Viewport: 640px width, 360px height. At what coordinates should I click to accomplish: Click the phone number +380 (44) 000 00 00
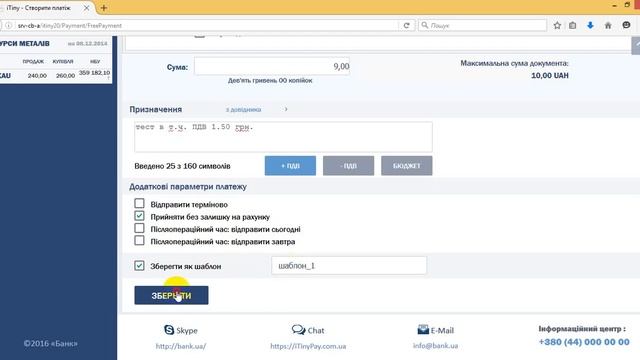(x=584, y=342)
